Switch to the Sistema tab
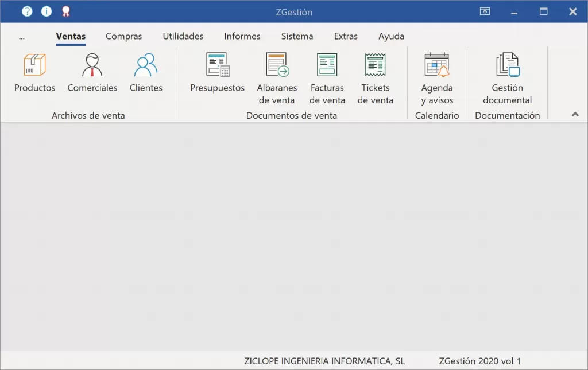This screenshot has height=370, width=588. [x=297, y=36]
